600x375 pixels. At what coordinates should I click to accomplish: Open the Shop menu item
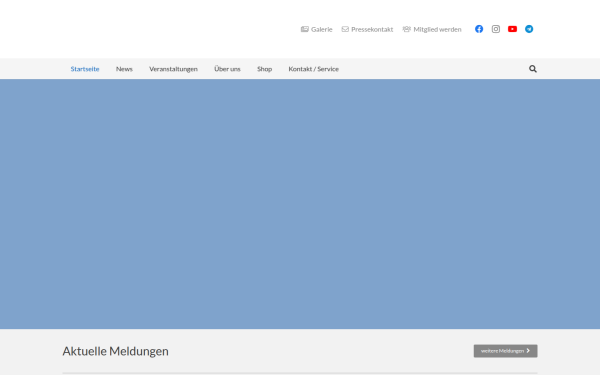point(264,69)
